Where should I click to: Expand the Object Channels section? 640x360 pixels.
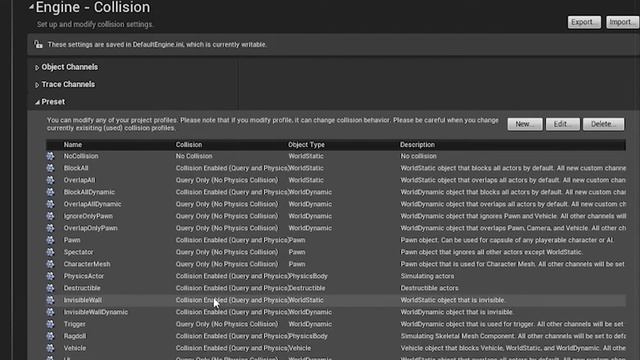[36, 67]
